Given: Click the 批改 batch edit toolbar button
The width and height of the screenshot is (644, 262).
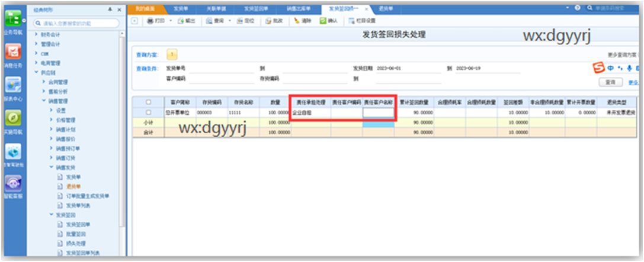Looking at the screenshot, I should click(x=274, y=21).
